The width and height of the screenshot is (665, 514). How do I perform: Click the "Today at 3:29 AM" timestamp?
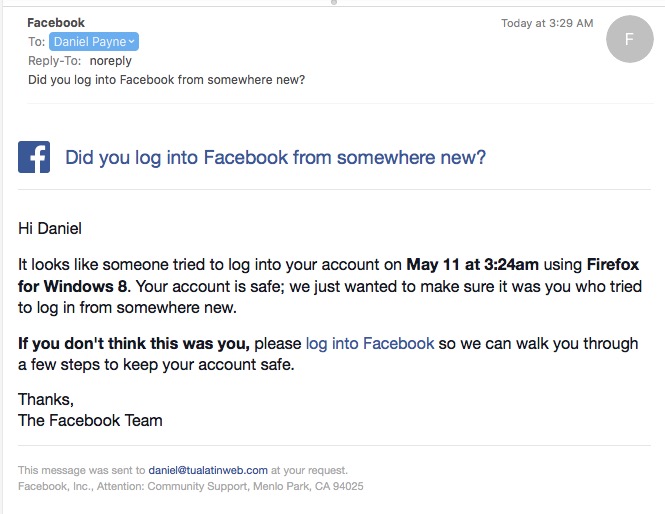click(x=547, y=23)
